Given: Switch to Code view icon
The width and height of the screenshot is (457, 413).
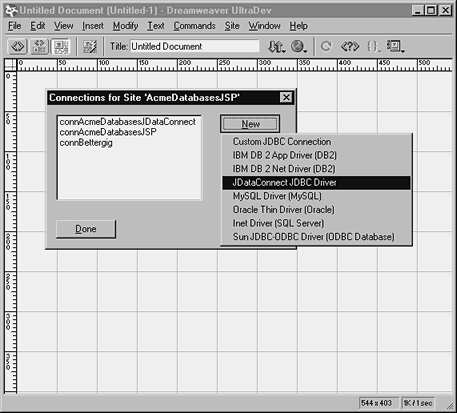Looking at the screenshot, I should (17, 46).
